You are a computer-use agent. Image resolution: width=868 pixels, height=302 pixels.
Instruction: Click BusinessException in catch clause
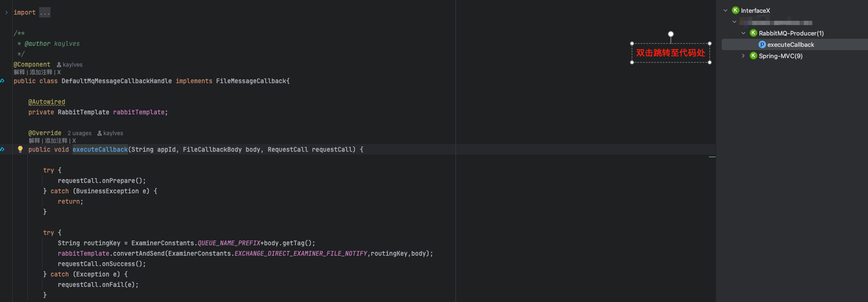(108, 191)
